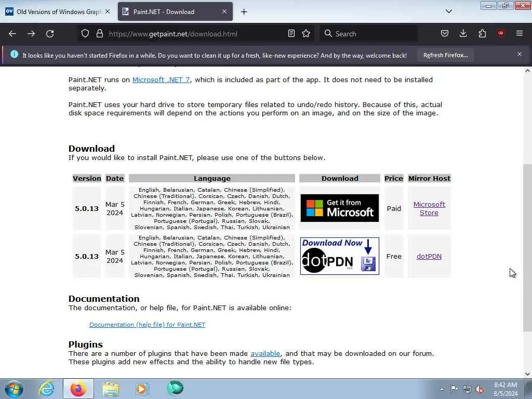Reload the current page
Screen dimensions: 532x399
coord(50,34)
